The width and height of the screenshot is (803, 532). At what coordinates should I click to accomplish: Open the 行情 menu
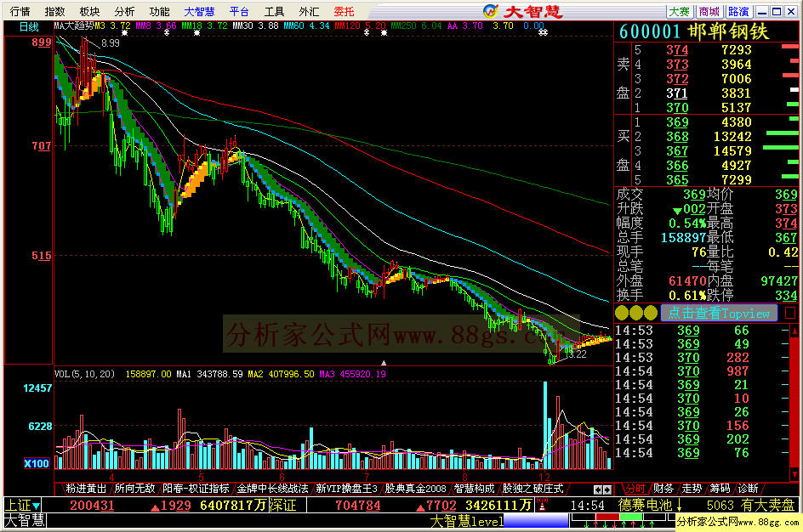click(x=20, y=11)
